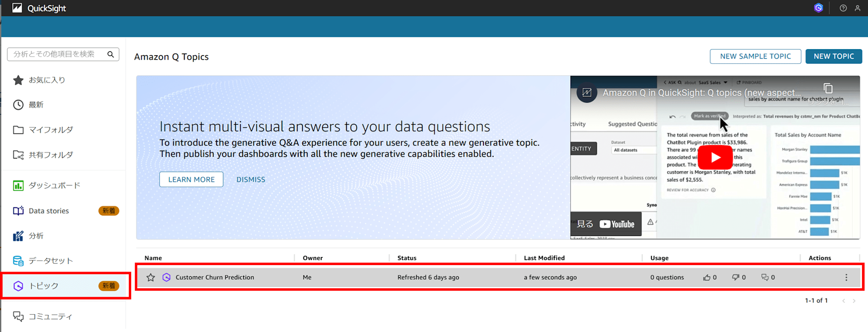
Task: Click the '1-1 of 1' pagination text
Action: point(816,301)
